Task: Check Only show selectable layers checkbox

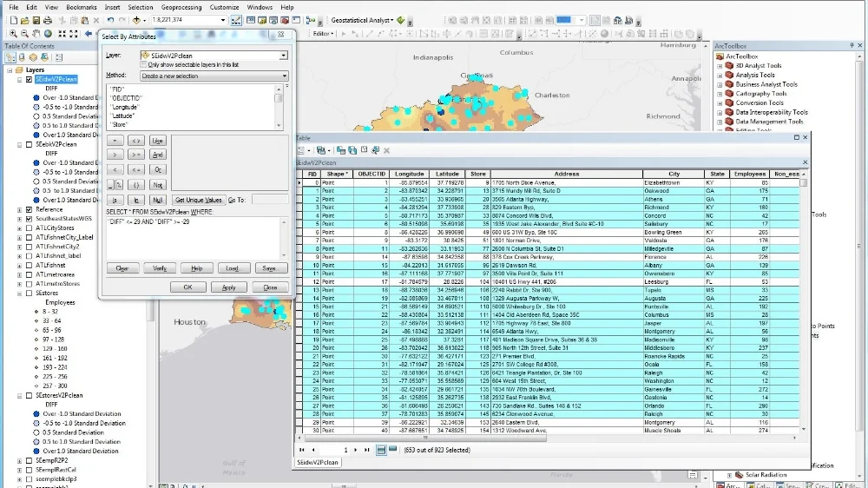Action: 144,65
